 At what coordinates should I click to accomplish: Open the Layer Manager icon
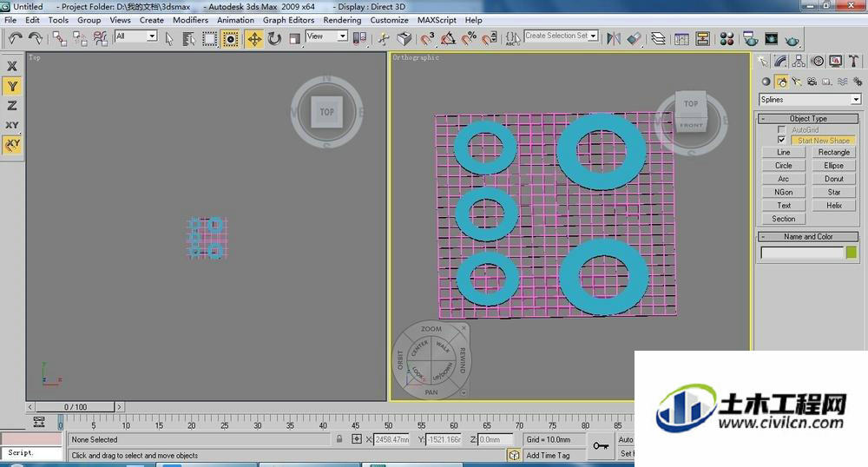click(658, 38)
